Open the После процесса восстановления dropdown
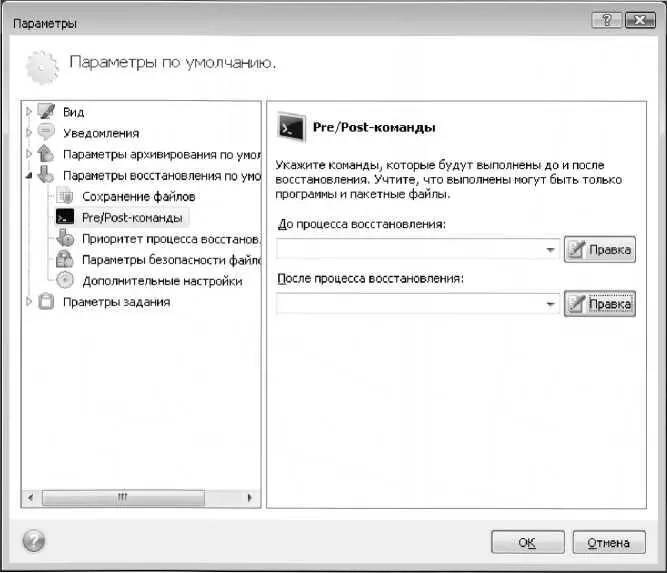This screenshot has height=573, width=667. [551, 304]
